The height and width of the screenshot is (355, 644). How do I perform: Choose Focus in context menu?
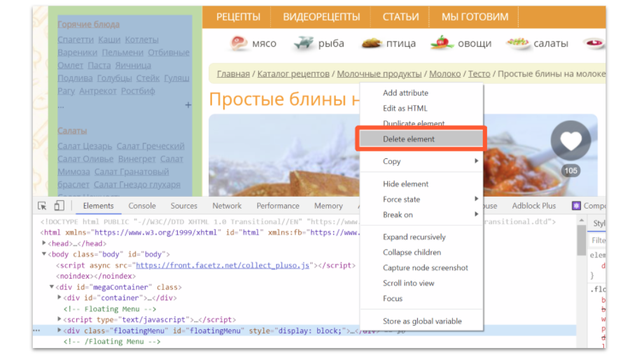click(421, 298)
